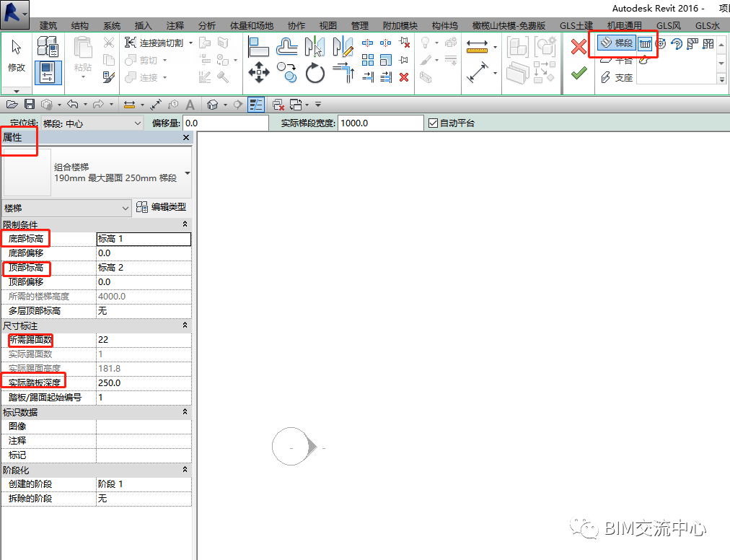The height and width of the screenshot is (560, 730).
Task: Open the stair type selector dropdown
Action: click(188, 173)
